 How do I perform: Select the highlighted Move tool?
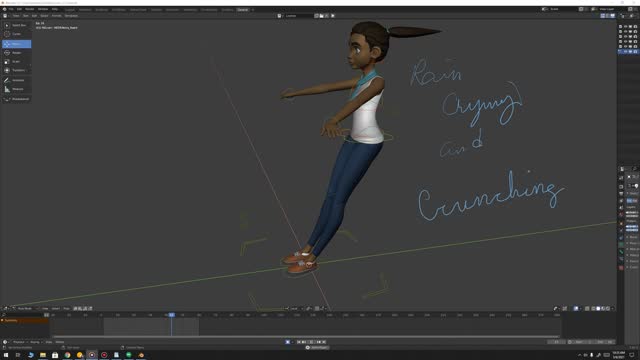pos(16,44)
